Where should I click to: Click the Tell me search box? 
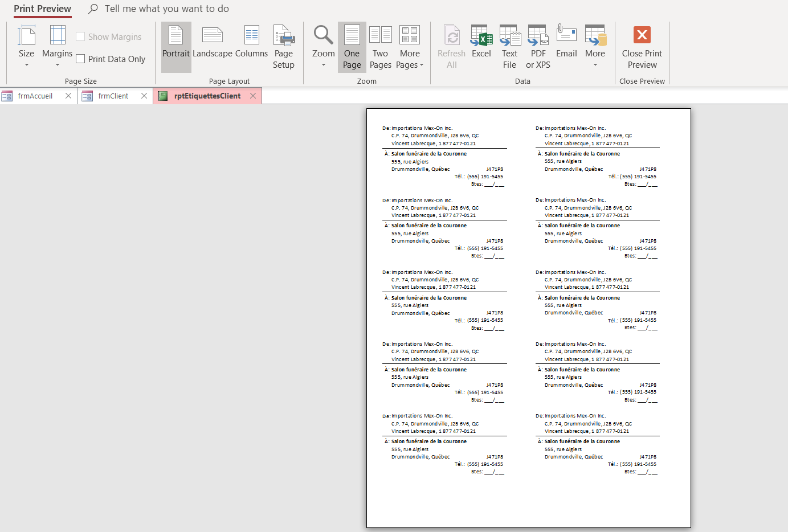[166, 9]
